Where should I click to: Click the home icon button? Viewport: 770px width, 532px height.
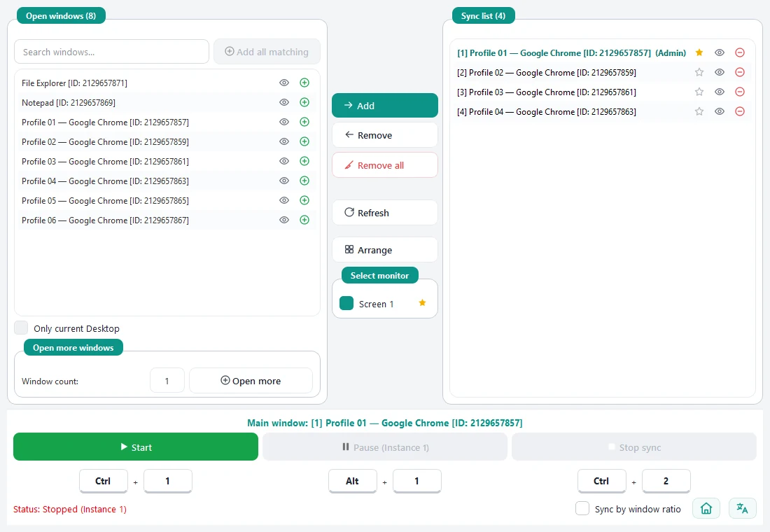[706, 508]
